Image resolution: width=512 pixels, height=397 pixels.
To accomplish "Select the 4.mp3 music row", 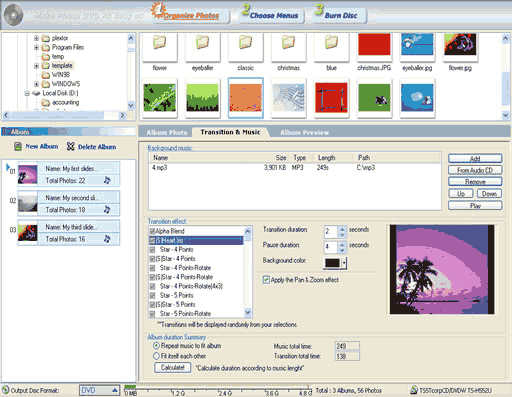I will [x=294, y=167].
